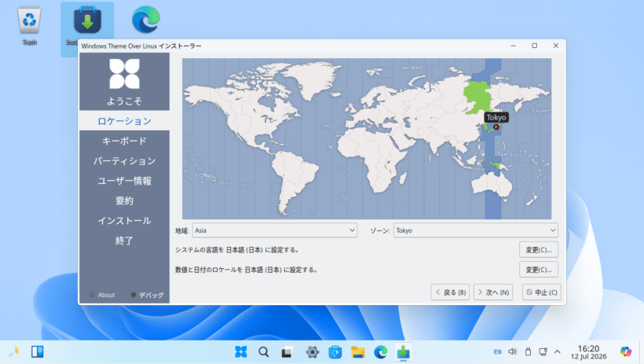The width and height of the screenshot is (644, 364).
Task: Show hidden tray icons chevron
Action: pos(558,351)
